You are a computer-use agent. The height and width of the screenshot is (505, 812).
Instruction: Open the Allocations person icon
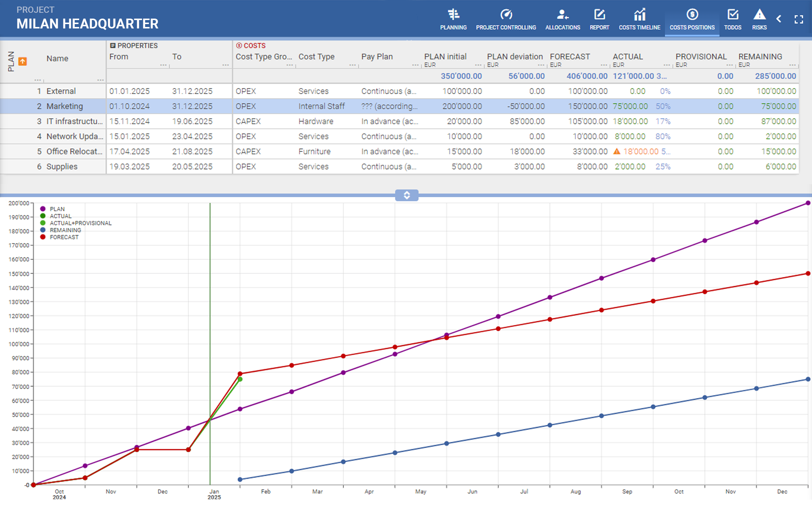(562, 15)
